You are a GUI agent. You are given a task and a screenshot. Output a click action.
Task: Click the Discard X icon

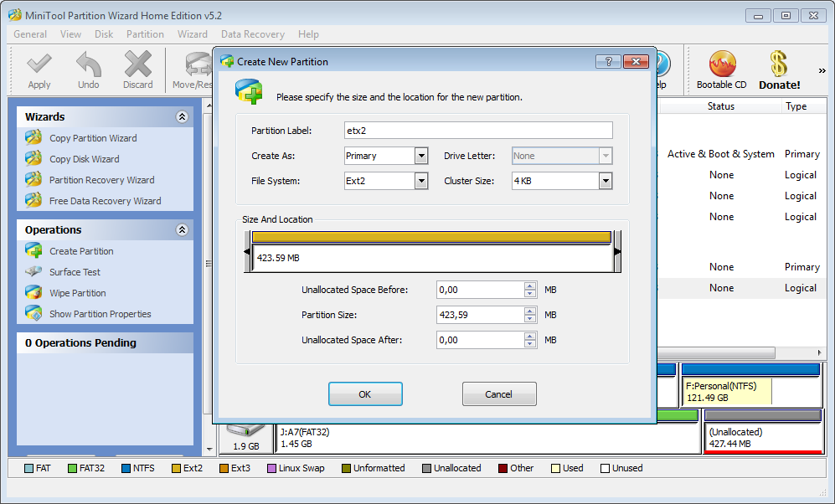(138, 64)
